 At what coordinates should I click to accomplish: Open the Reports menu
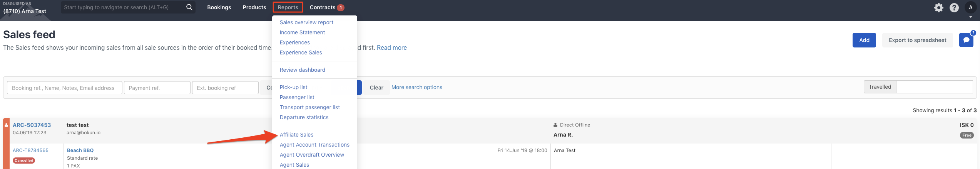coord(288,7)
